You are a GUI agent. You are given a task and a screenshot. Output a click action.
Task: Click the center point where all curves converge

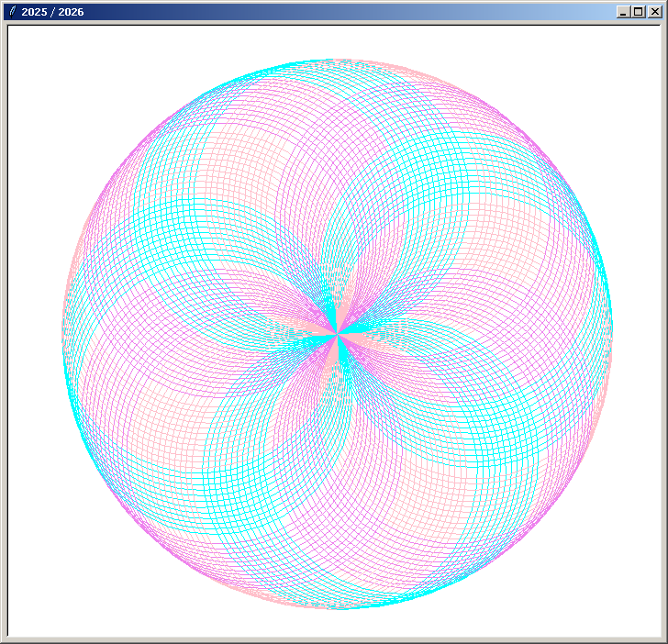pyautogui.click(x=338, y=335)
